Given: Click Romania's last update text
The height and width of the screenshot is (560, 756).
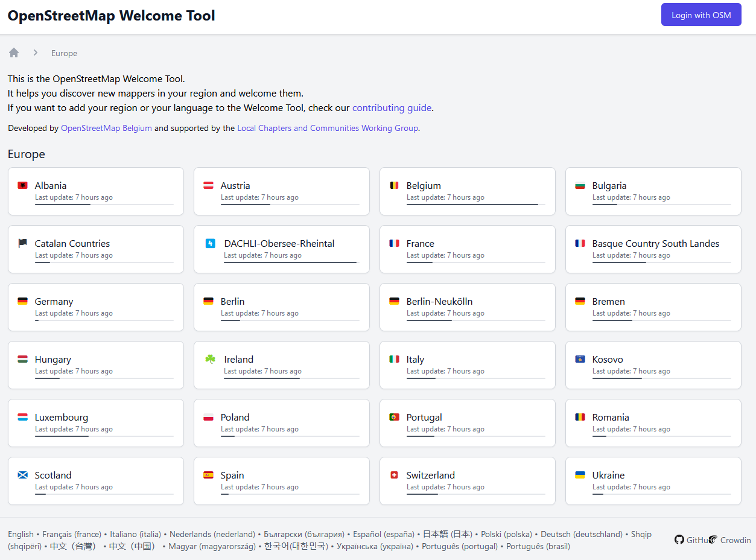Looking at the screenshot, I should tap(631, 429).
